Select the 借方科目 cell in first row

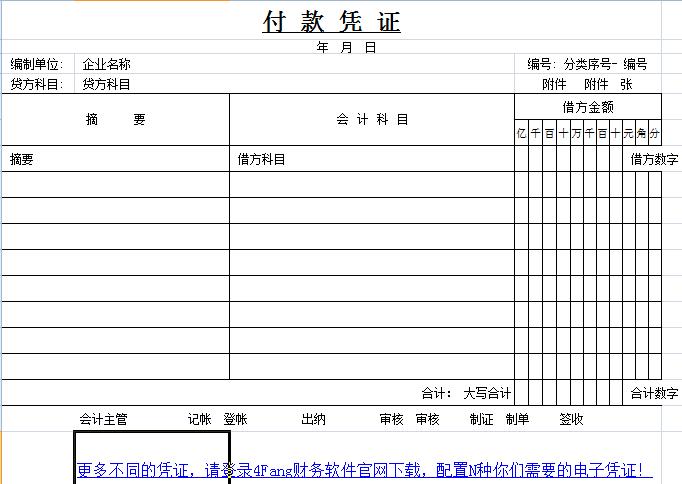point(261,159)
